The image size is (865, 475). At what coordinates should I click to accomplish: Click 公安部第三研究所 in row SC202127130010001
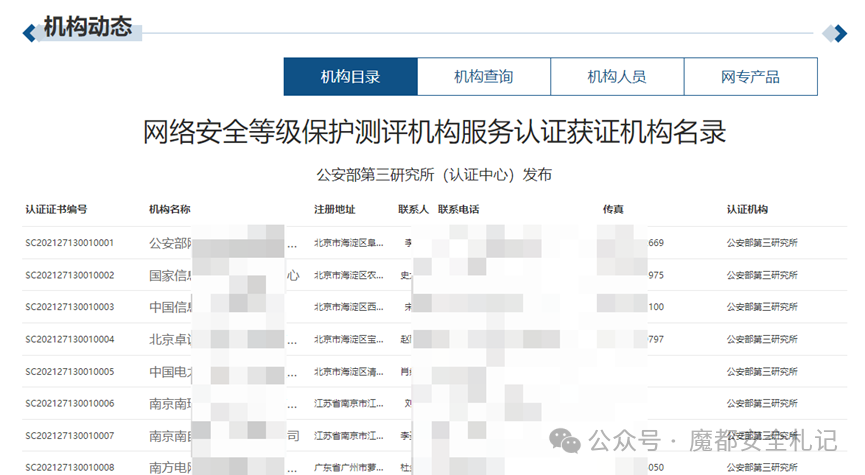(x=762, y=243)
